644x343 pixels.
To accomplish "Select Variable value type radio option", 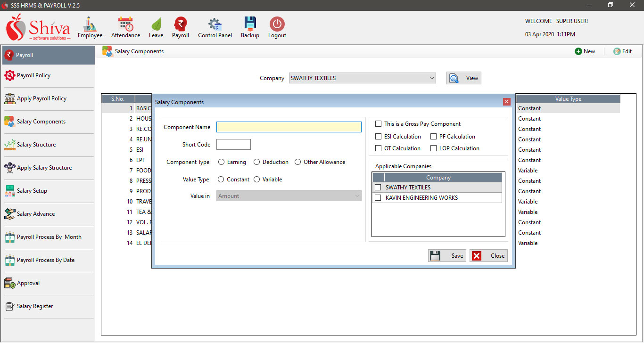I will [x=257, y=179].
